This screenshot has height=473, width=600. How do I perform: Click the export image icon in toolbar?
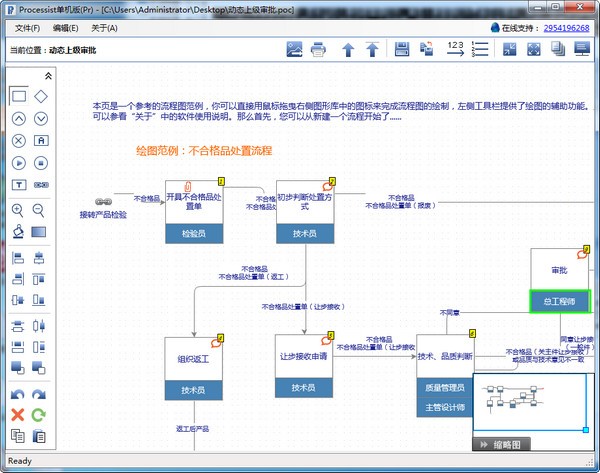295,49
